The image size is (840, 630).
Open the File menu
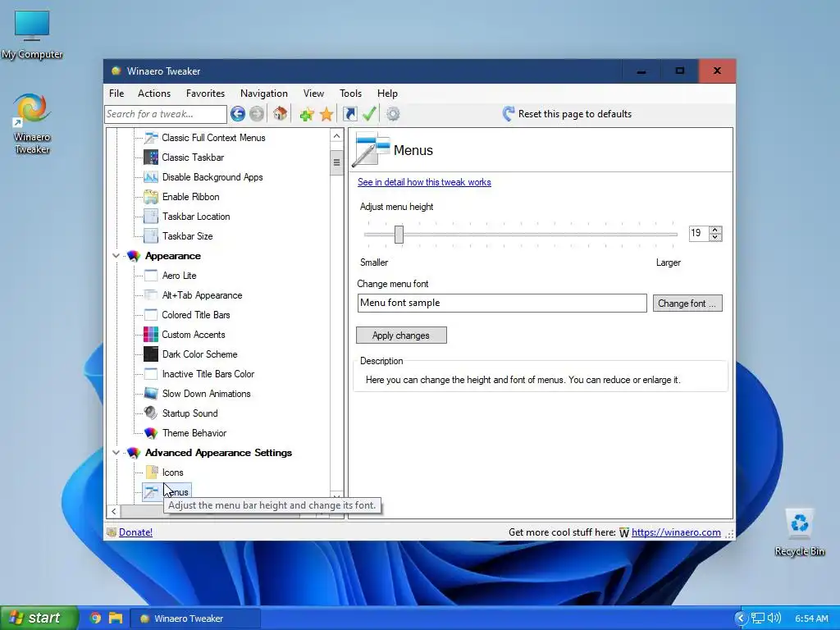point(116,94)
